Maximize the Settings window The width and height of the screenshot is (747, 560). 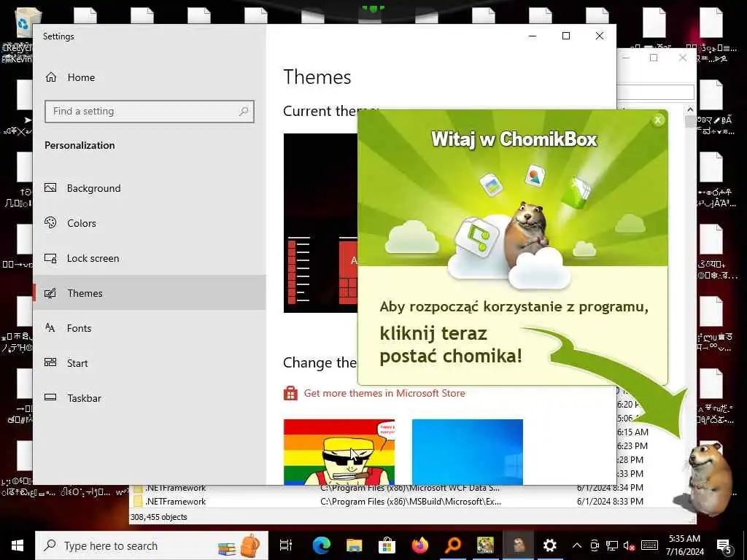[566, 36]
